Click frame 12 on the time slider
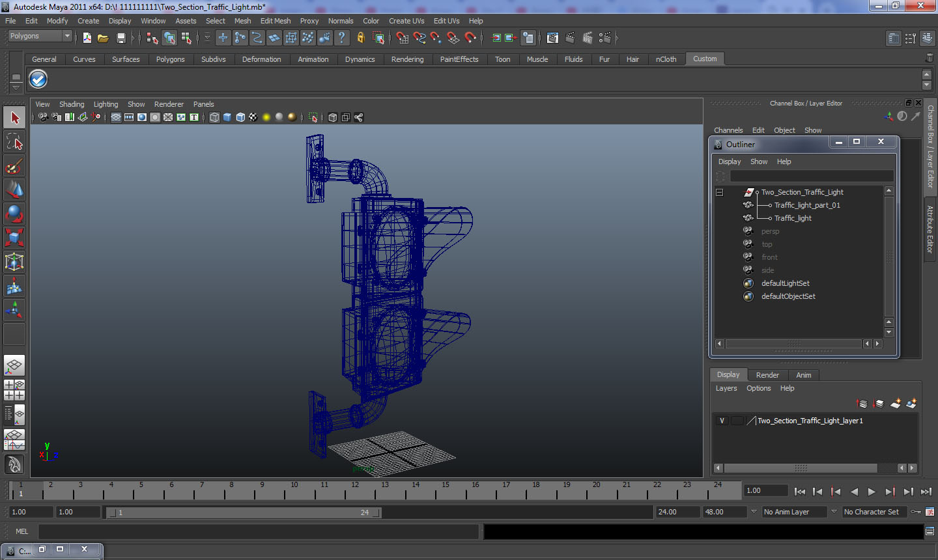938x560 pixels. point(354,490)
